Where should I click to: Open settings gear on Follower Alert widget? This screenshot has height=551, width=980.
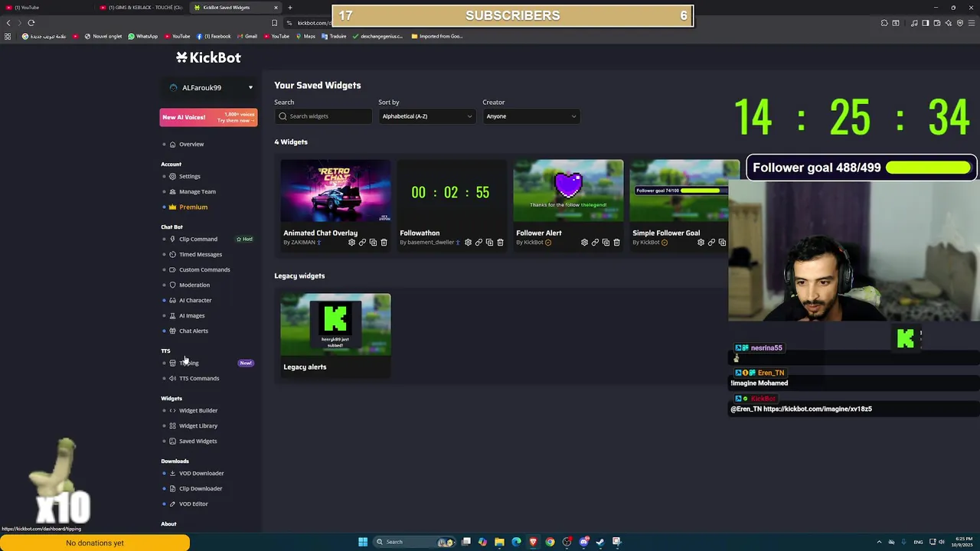(x=584, y=243)
